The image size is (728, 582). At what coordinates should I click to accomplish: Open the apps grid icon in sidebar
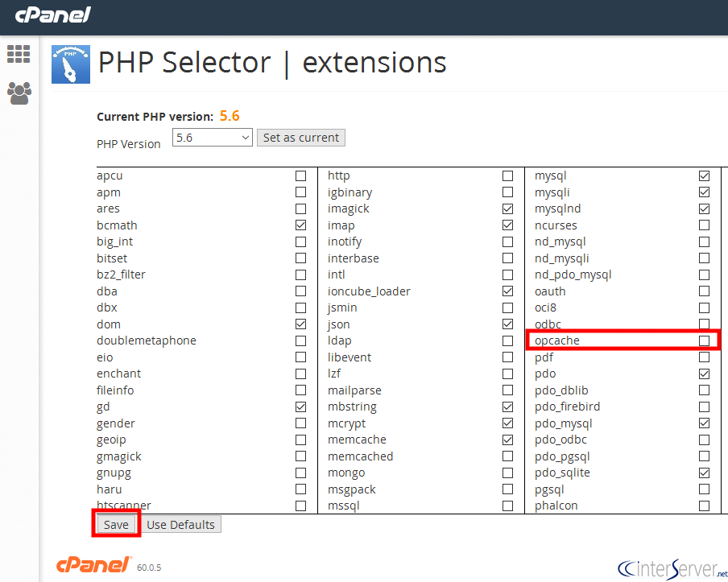tap(19, 54)
